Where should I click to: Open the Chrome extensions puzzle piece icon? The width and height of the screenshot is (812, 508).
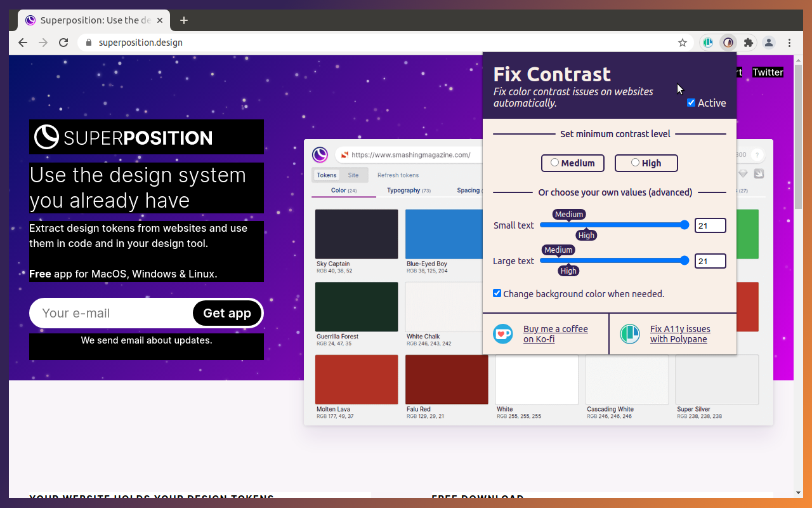point(749,43)
